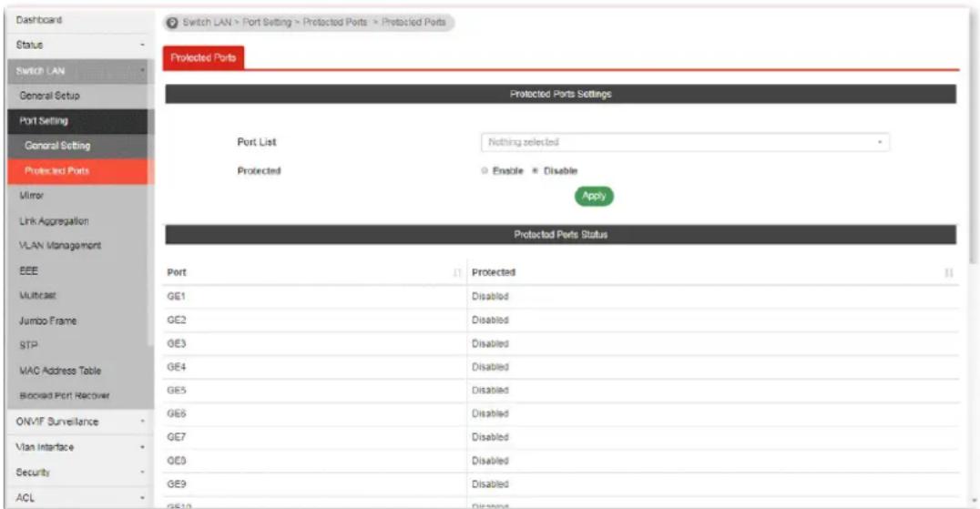Image resolution: width=980 pixels, height=509 pixels.
Task: Open the STP menu item
Action: tap(78, 345)
